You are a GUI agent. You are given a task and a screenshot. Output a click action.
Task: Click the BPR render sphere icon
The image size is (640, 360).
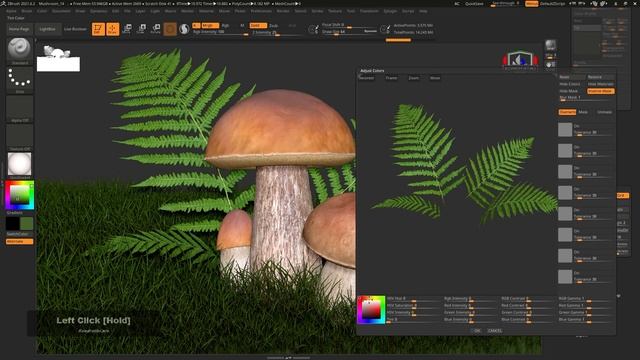click(x=551, y=46)
